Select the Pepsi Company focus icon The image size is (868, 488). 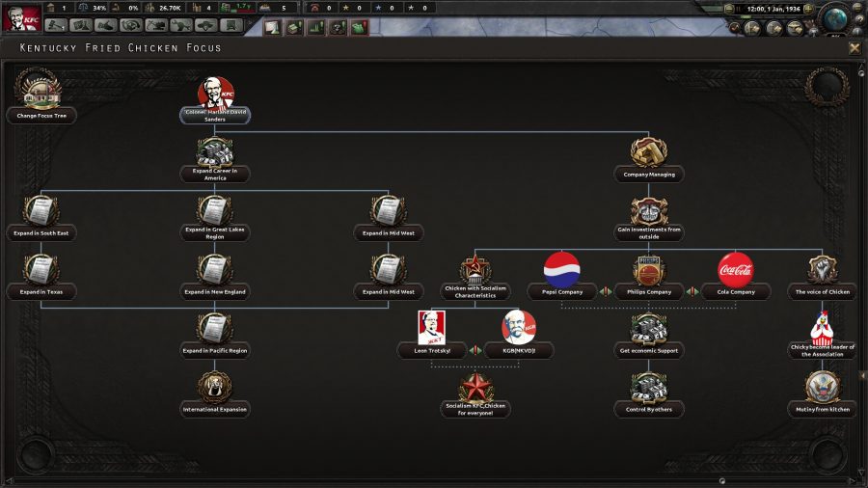(562, 270)
